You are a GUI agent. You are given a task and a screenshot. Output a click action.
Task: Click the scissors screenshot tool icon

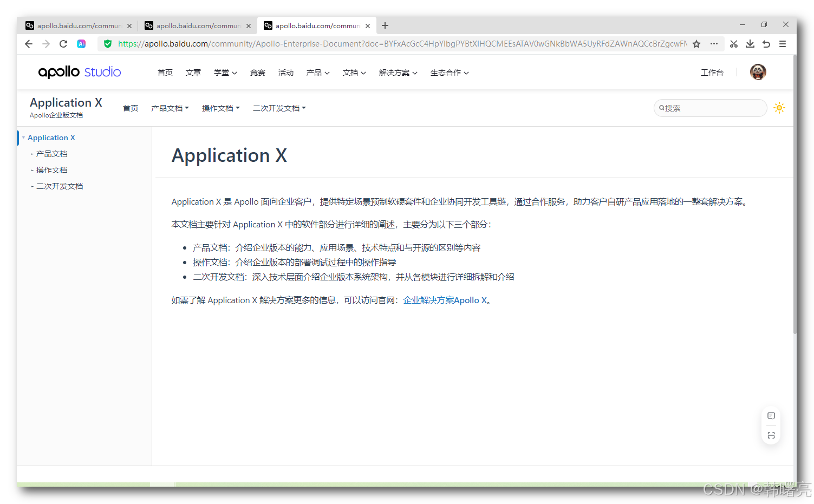tap(734, 44)
